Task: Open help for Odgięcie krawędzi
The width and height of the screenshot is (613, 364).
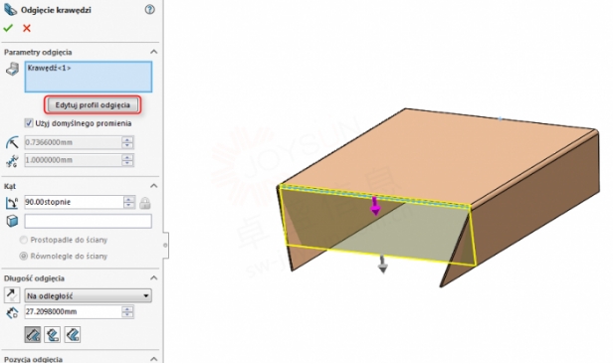Action: (149, 10)
